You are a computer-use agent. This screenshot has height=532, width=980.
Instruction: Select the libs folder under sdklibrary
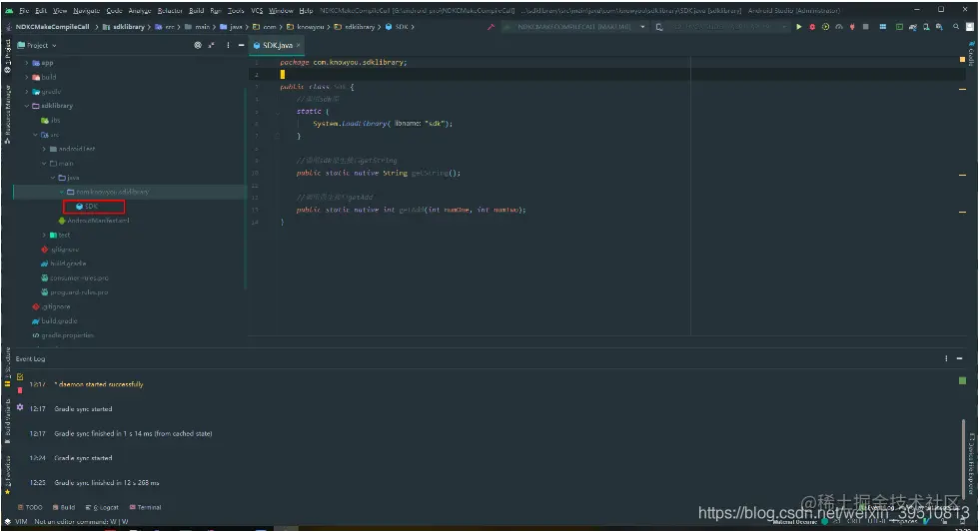coord(51,120)
